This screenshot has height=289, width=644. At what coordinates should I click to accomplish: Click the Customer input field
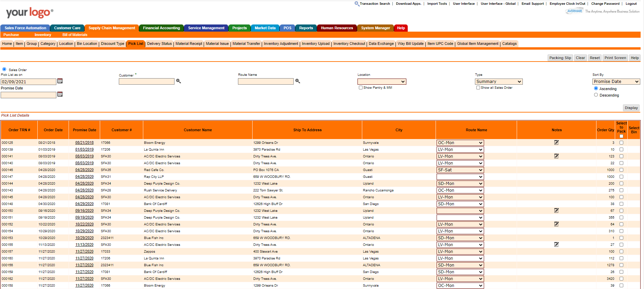(147, 82)
